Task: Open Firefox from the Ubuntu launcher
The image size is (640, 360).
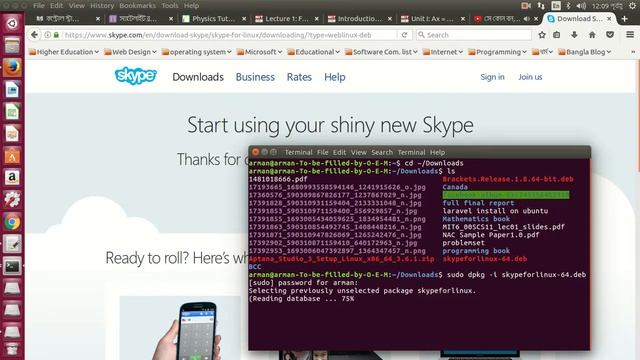Action: pos(12,68)
